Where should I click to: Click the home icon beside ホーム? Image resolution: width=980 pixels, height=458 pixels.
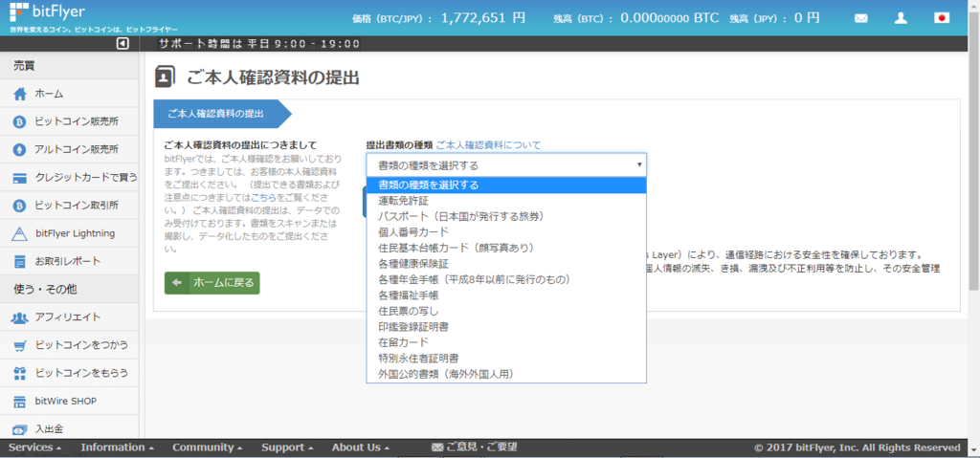tap(20, 94)
